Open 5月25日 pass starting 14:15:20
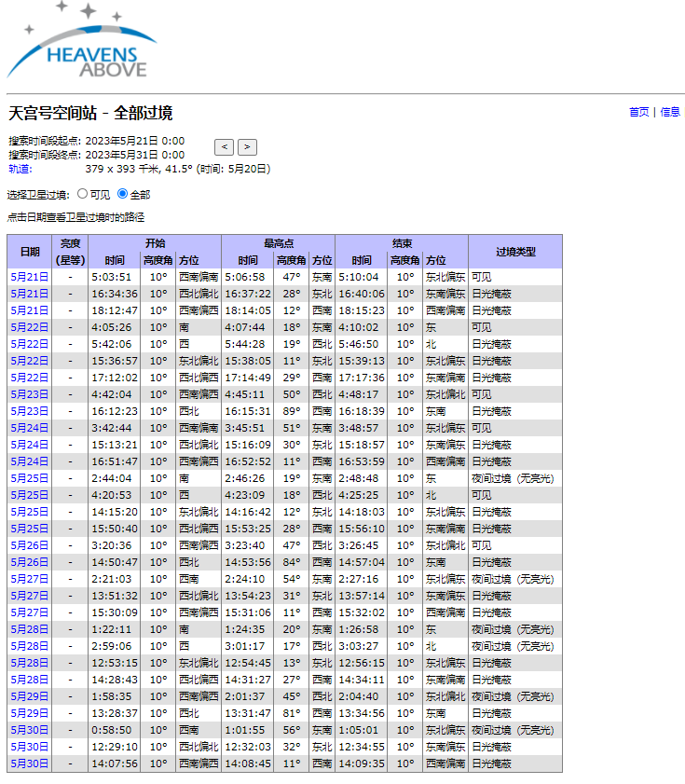 click(x=30, y=512)
